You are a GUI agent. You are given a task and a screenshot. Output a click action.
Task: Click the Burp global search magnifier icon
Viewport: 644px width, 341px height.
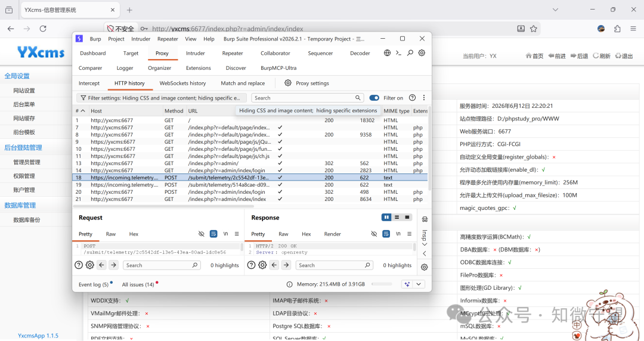click(410, 53)
